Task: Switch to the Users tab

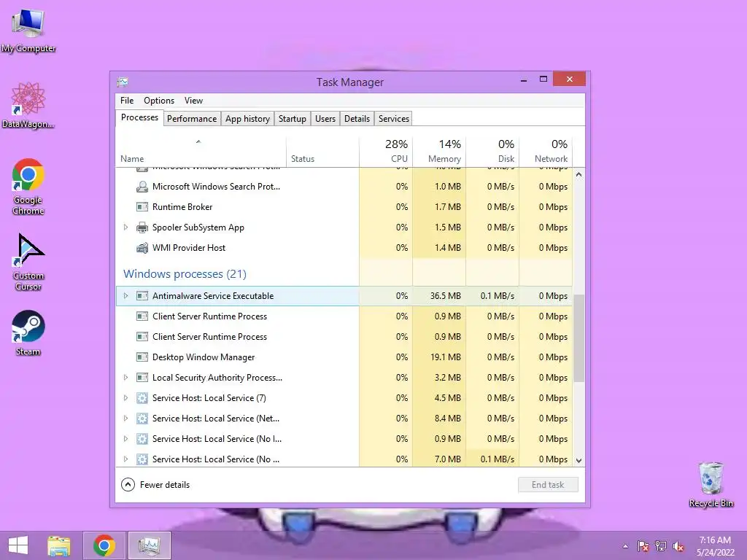Action: [x=325, y=119]
